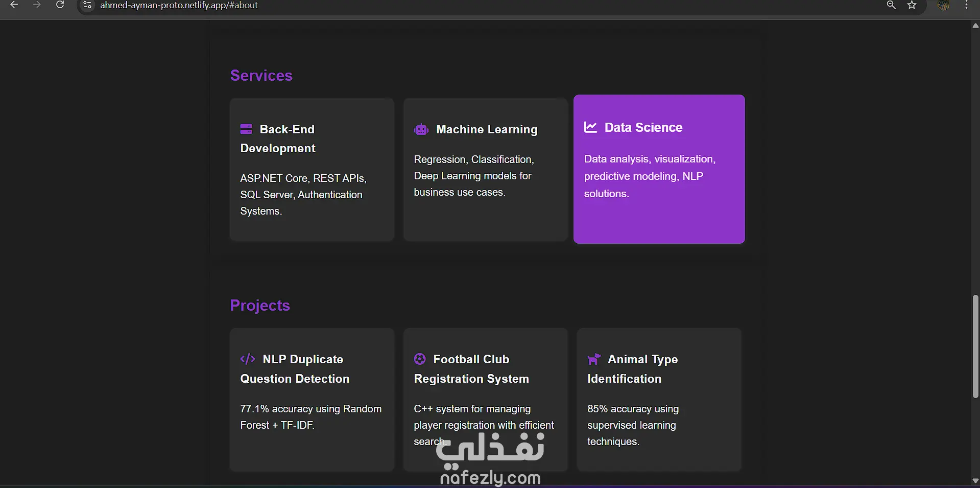Click the code icon beside NLP Duplicate
The image size is (980, 488).
point(248,359)
